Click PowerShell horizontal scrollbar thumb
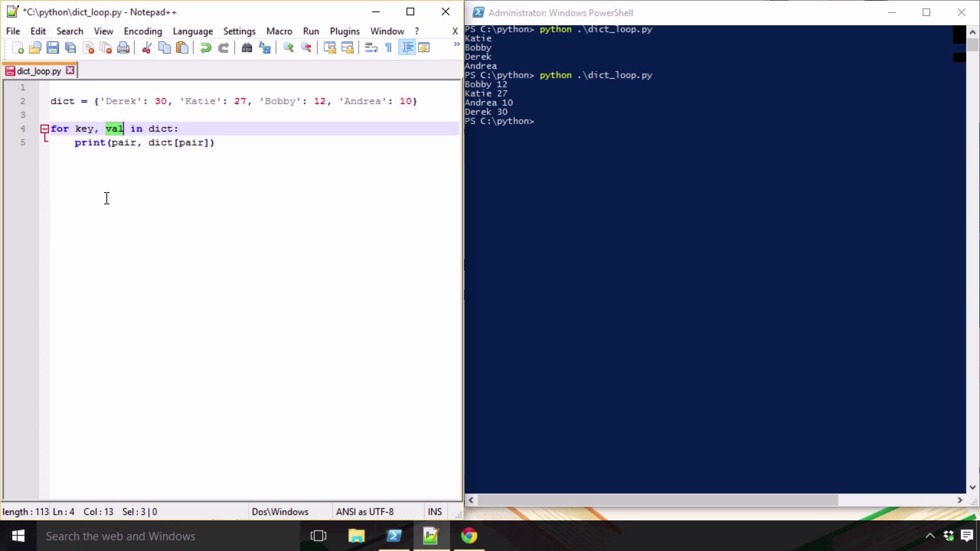The height and width of the screenshot is (551, 980). click(658, 500)
